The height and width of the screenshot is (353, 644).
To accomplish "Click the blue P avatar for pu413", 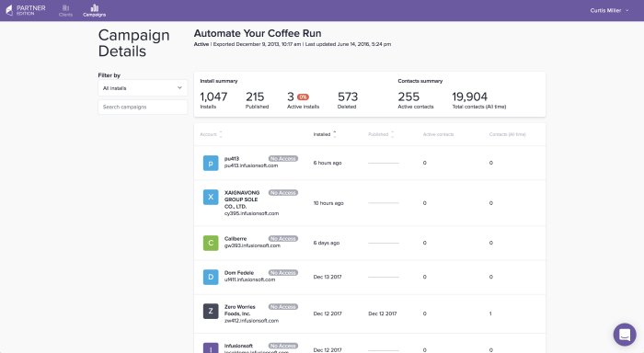I will tap(211, 163).
